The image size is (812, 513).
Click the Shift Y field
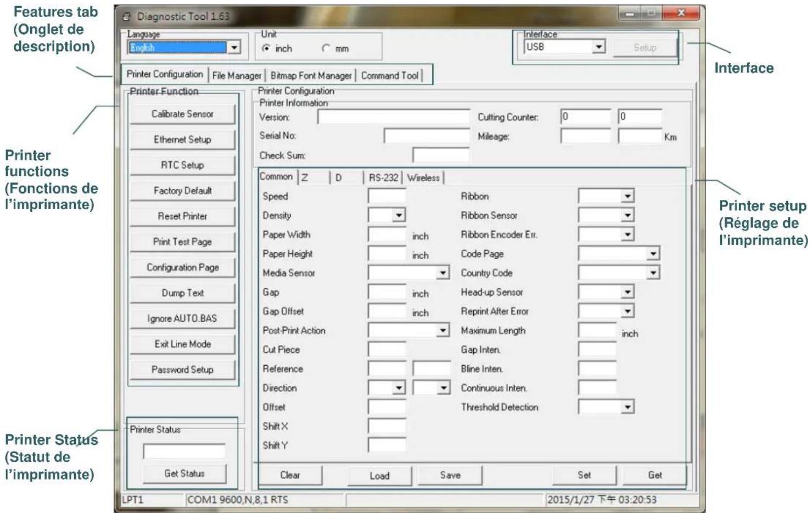point(387,445)
